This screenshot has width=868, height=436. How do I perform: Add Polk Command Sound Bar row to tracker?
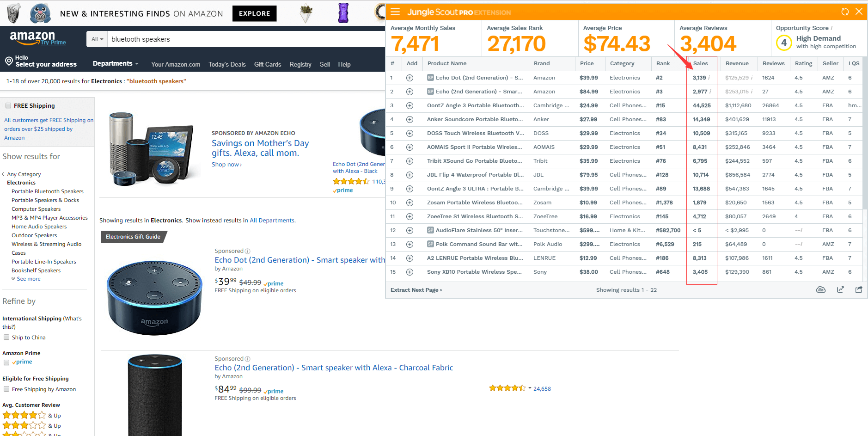pos(410,244)
